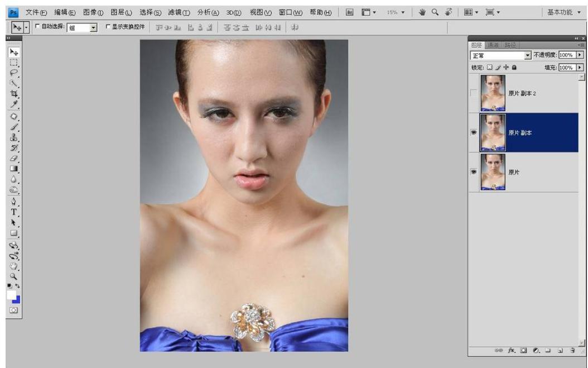Create a new layer
Screen dimensions: 588x368
[560, 350]
